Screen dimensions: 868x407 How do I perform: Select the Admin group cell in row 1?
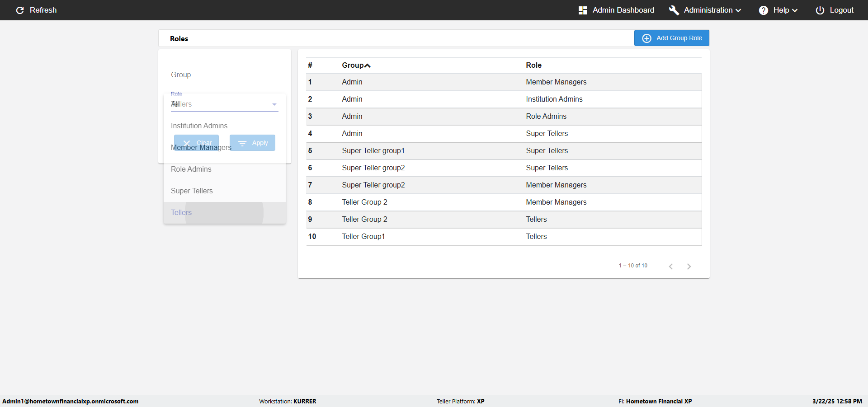coord(352,82)
